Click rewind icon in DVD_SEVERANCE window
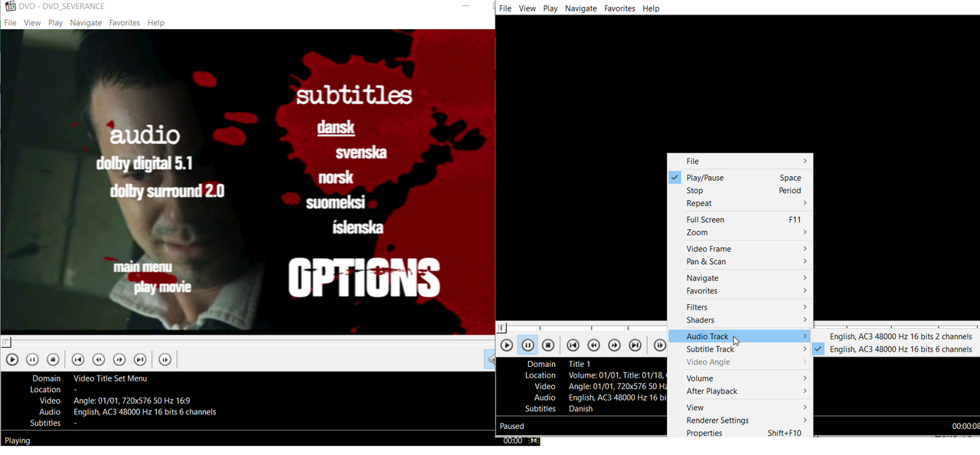Image resolution: width=980 pixels, height=455 pixels. click(98, 359)
